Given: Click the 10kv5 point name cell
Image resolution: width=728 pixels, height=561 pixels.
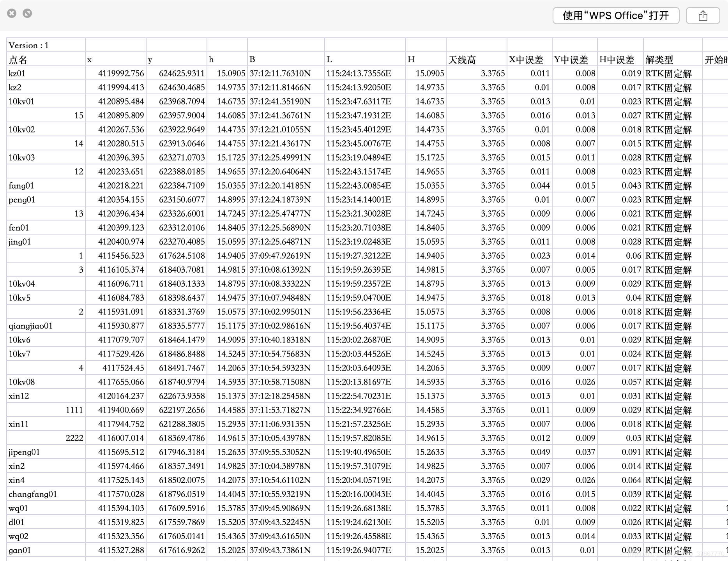Looking at the screenshot, I should point(46,298).
